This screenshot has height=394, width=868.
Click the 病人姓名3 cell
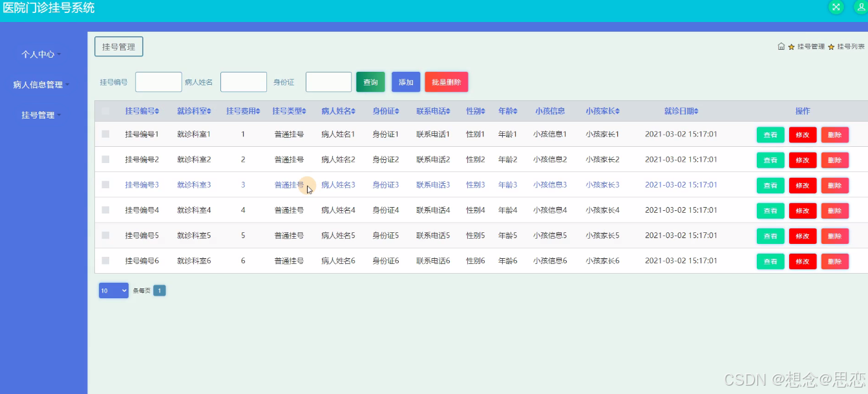(338, 184)
